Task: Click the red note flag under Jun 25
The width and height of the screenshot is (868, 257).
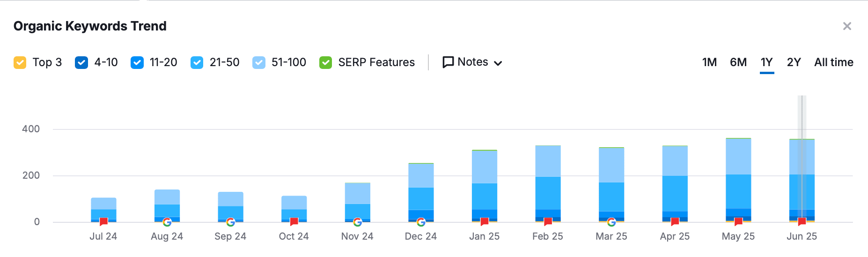Action: pyautogui.click(x=802, y=222)
